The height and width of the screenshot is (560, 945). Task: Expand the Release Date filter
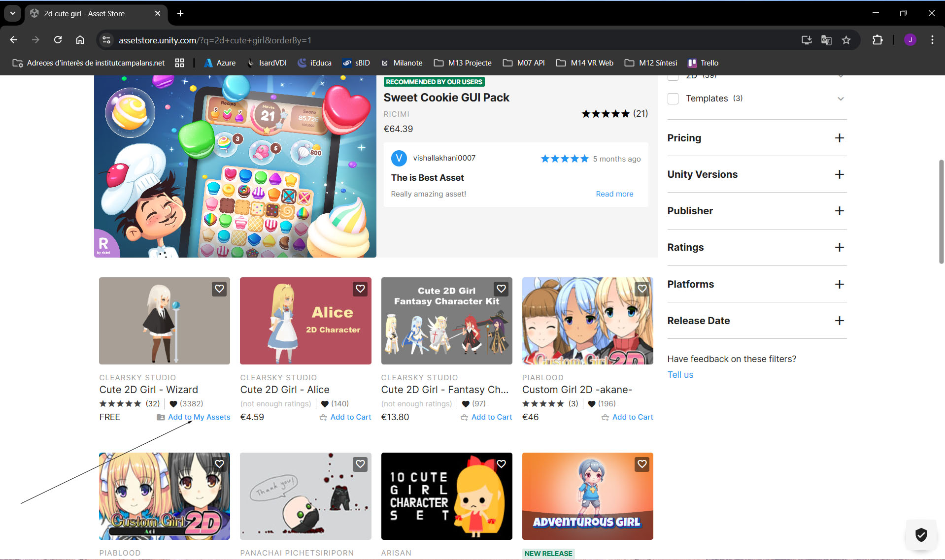pos(840,321)
